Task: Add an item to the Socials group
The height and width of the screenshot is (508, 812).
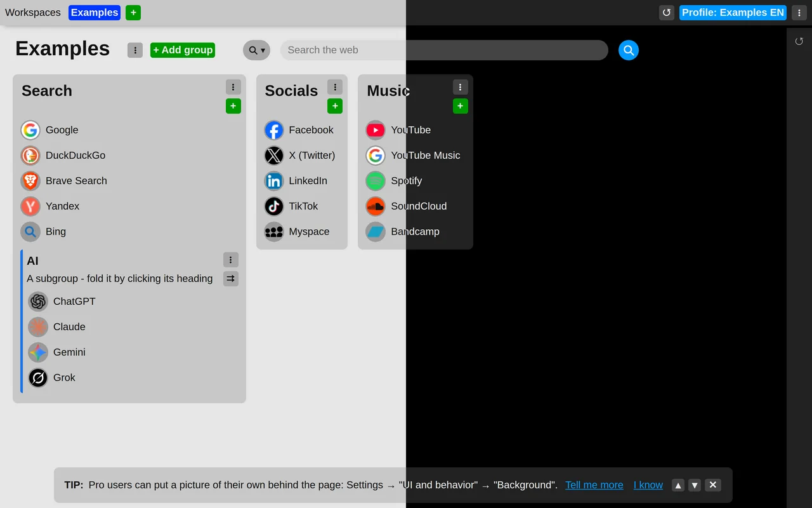Action: point(335,106)
